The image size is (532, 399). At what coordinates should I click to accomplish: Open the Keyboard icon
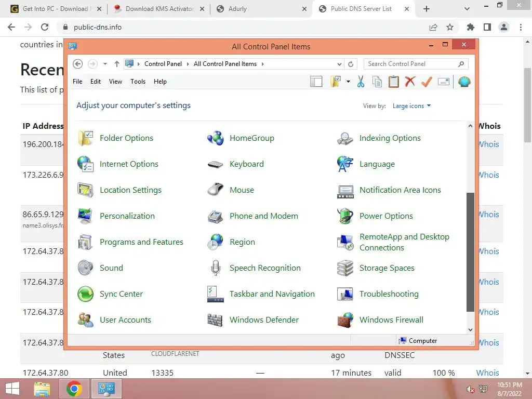point(216,164)
